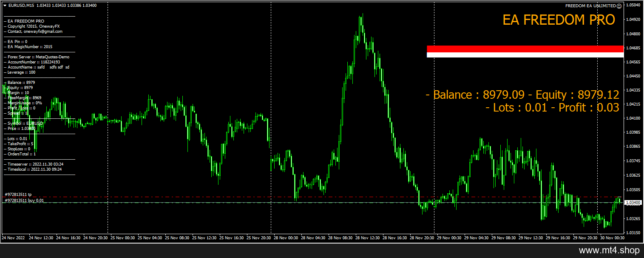This screenshot has height=258, width=644.
Task: Click the 30 Nov 00:30 time label
Action: [x=613, y=238]
